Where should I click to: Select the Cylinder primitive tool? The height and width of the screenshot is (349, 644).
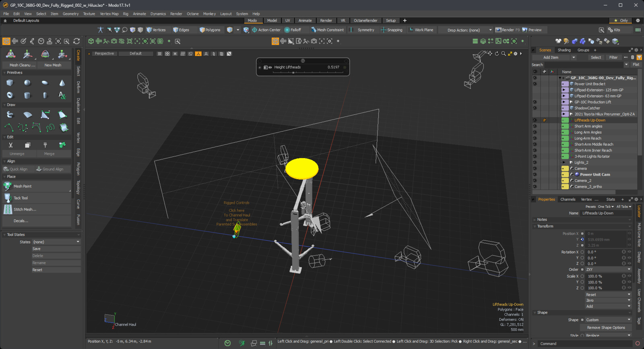pos(27,95)
